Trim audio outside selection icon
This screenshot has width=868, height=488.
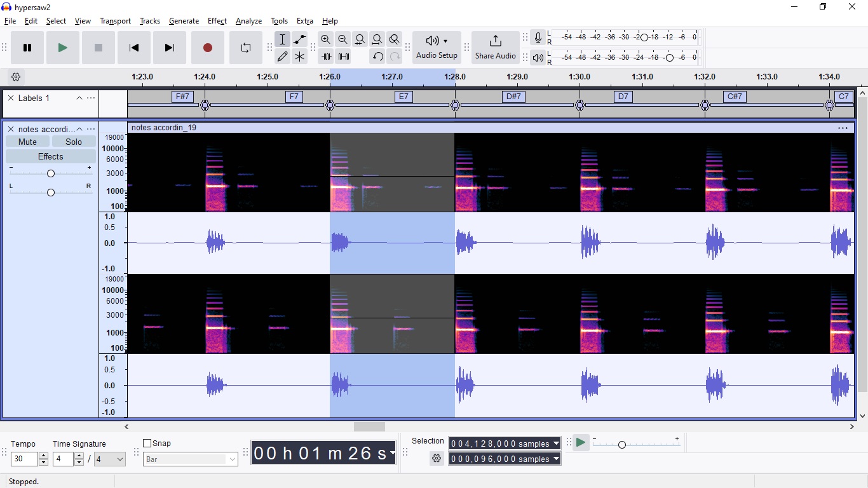[x=326, y=57]
